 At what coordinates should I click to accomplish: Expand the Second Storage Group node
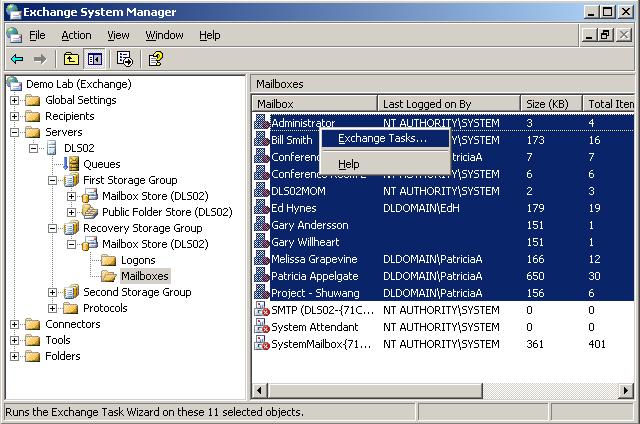(52, 292)
